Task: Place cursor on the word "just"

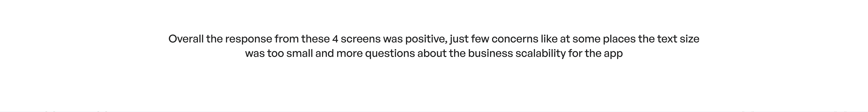Action: click(459, 40)
